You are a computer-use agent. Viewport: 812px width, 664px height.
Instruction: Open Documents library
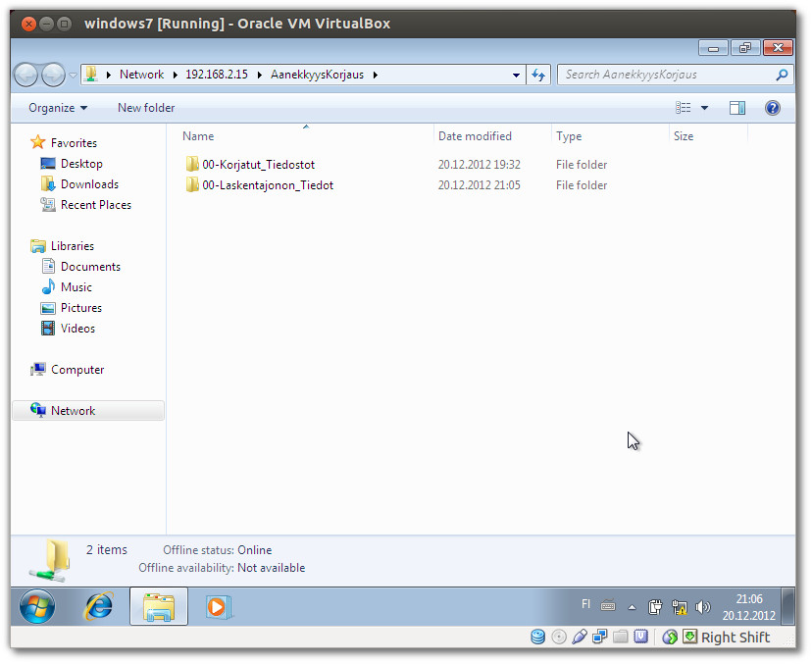90,267
